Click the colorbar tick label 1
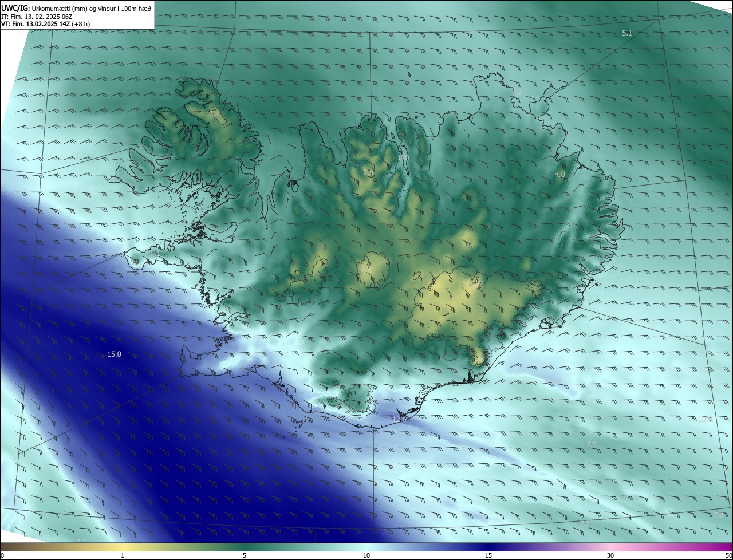 pos(123,555)
